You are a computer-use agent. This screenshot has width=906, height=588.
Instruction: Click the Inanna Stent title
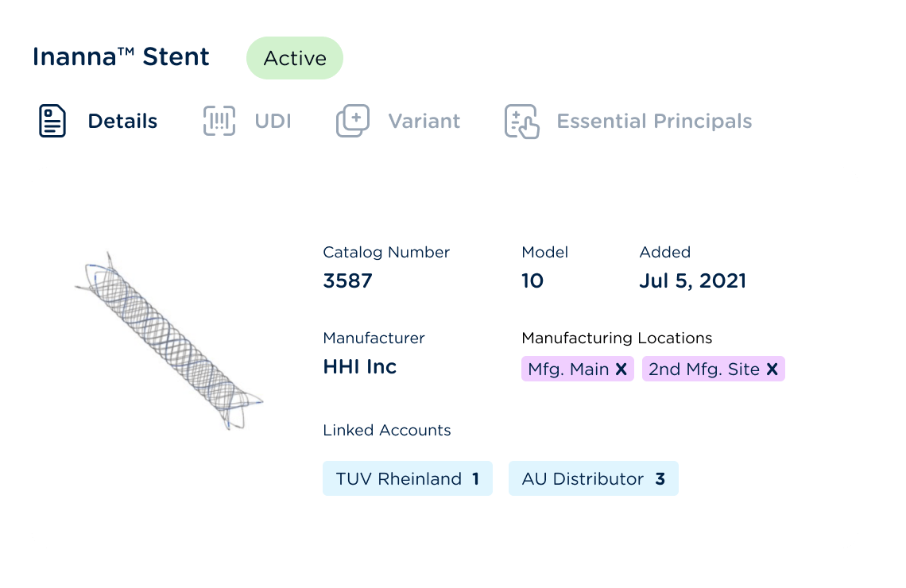coord(121,57)
